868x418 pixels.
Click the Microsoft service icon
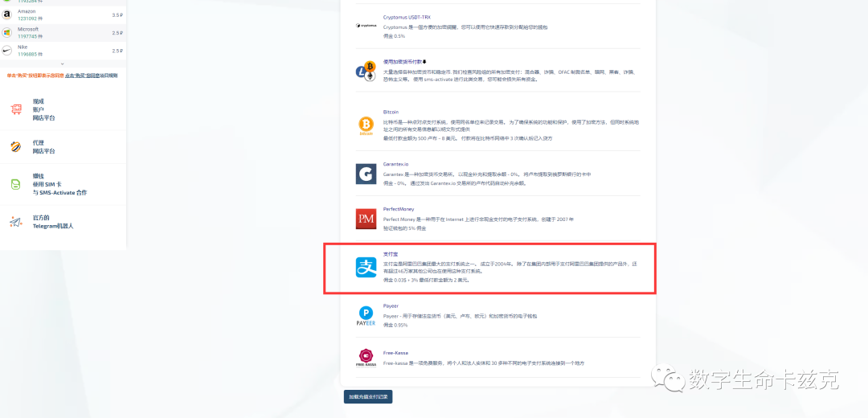pos(7,33)
